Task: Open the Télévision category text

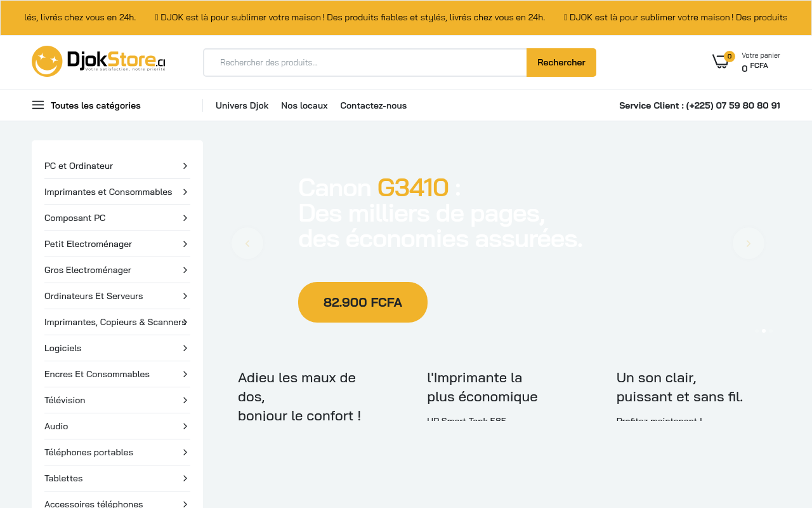Action: (x=65, y=400)
